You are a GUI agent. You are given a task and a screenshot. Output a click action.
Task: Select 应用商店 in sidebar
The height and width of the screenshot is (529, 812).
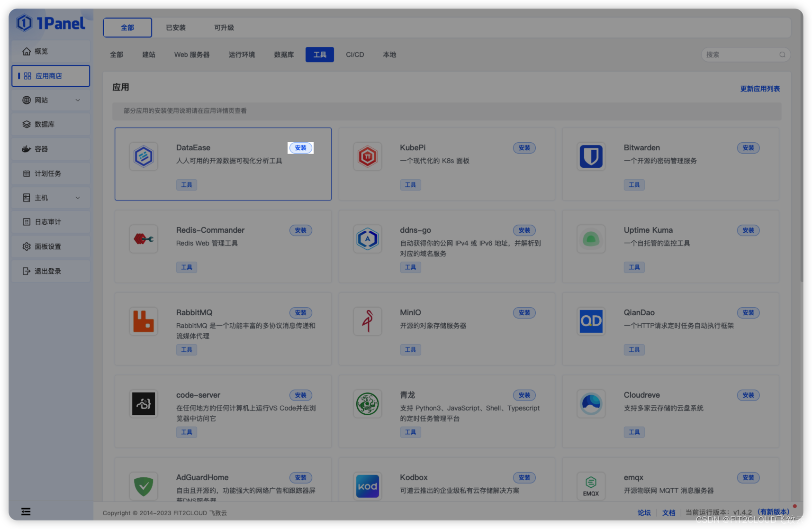click(51, 76)
